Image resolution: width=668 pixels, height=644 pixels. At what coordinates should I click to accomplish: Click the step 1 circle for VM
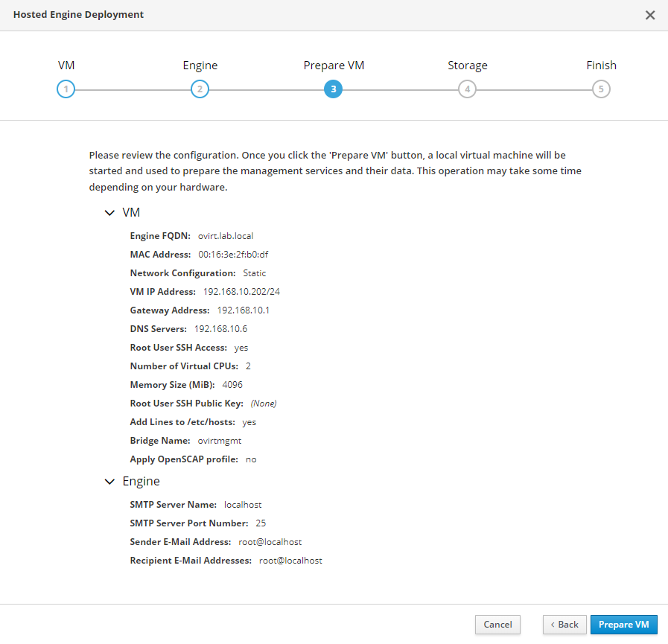tap(66, 89)
